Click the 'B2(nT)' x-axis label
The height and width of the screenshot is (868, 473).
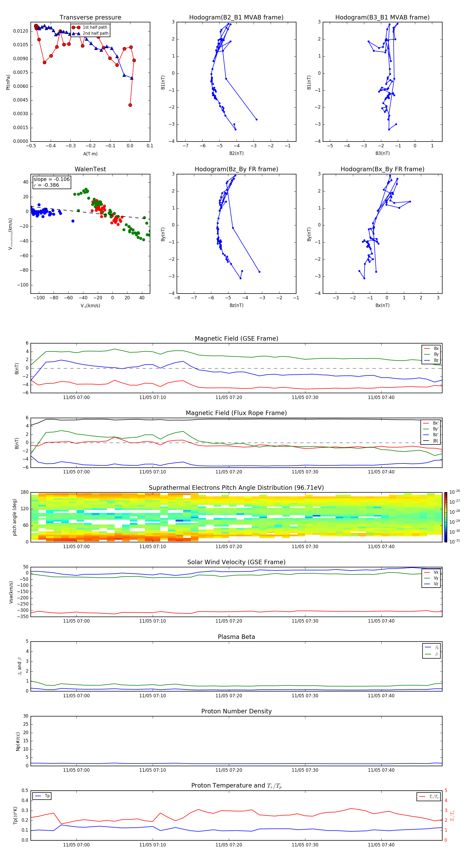tap(236, 153)
